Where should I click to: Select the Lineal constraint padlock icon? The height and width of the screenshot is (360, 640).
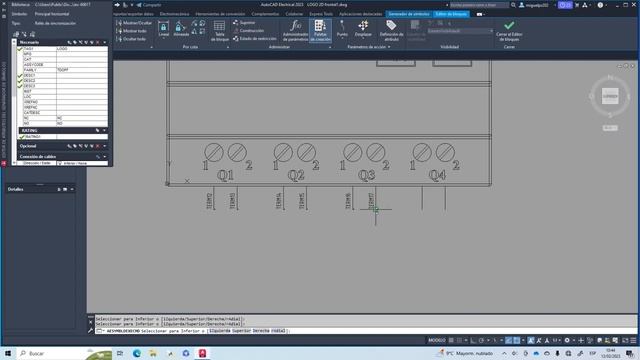[x=163, y=29]
